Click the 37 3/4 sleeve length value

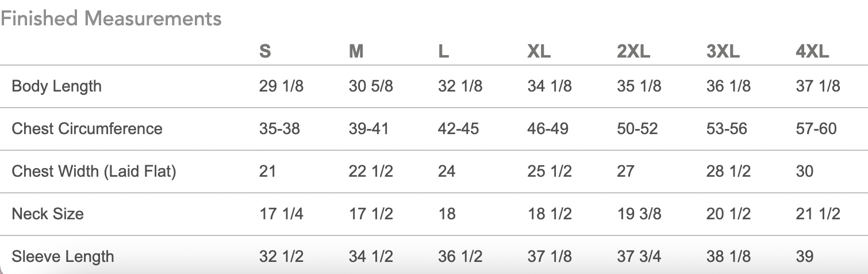coord(639,256)
